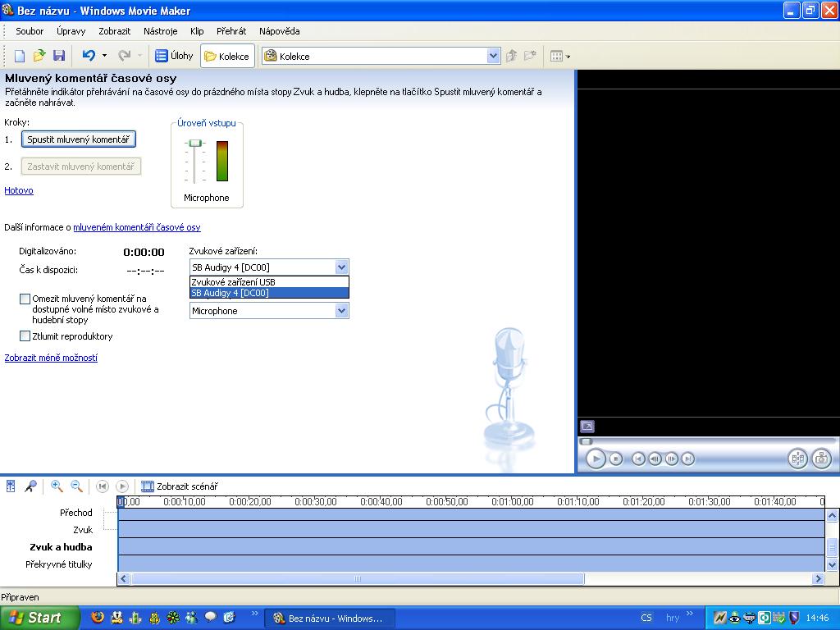The image size is (840, 630).
Task: Expand the hidden quick launch icons chevron
Action: click(x=255, y=614)
